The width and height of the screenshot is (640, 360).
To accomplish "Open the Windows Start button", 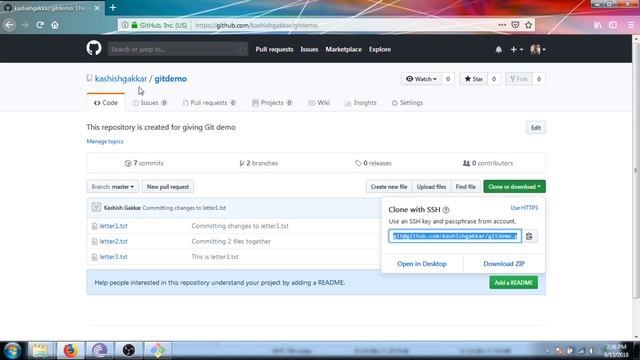I will point(12,350).
